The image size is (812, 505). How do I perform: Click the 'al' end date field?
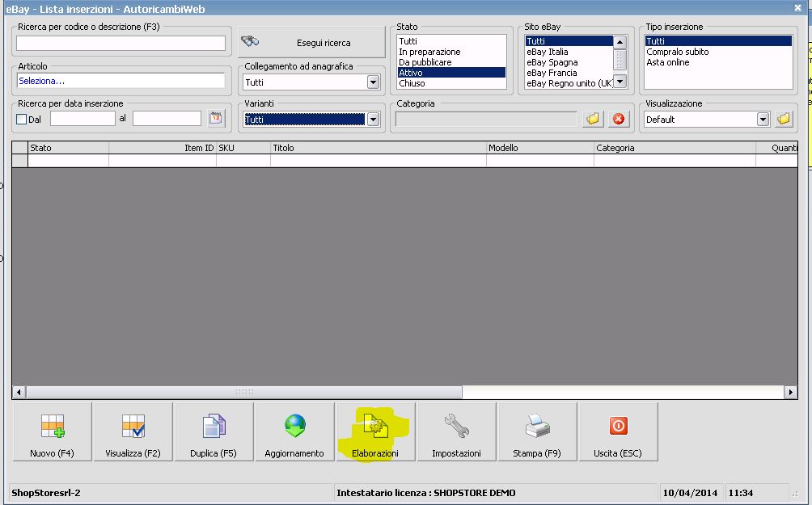(167, 119)
